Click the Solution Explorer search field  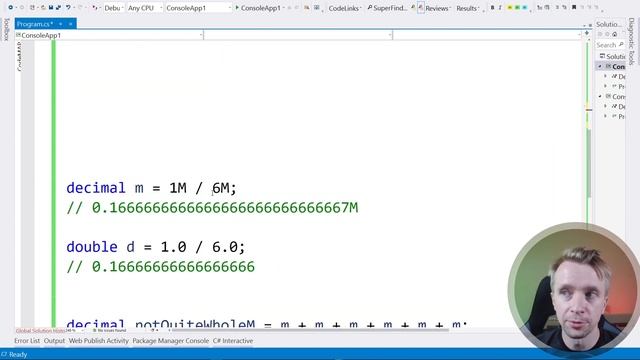coord(610,45)
